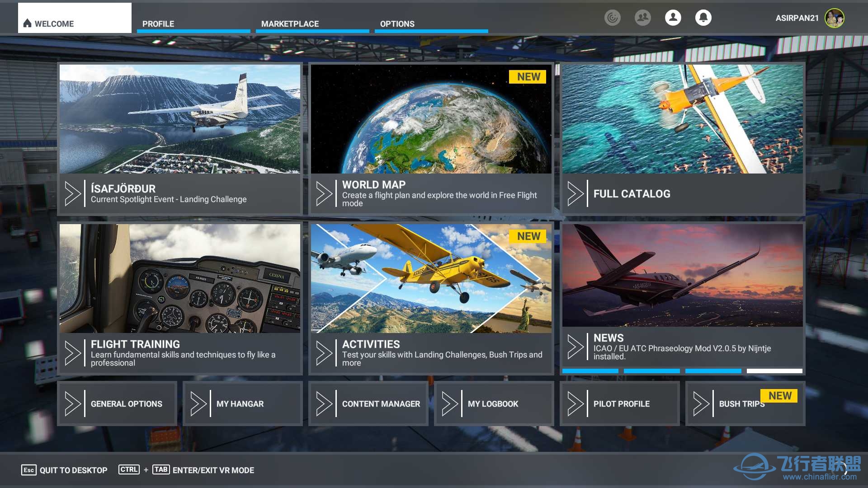Open Content Manager panel

click(367, 403)
